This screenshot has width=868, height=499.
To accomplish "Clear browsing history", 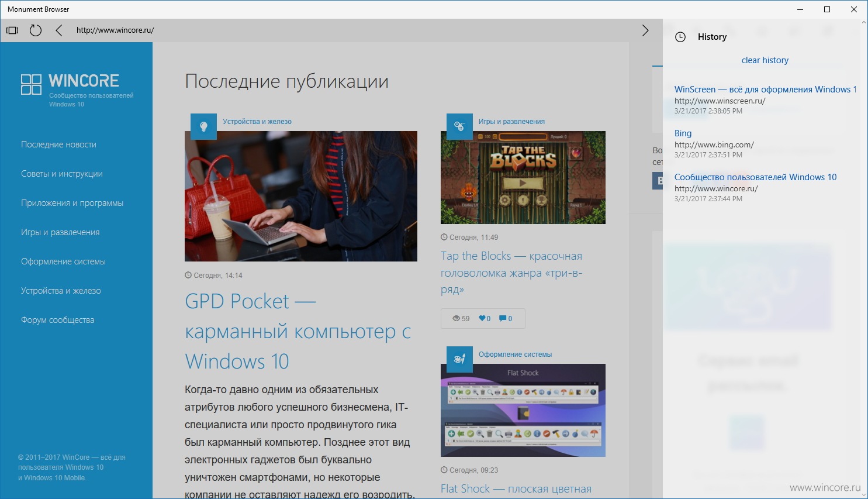I will point(765,60).
